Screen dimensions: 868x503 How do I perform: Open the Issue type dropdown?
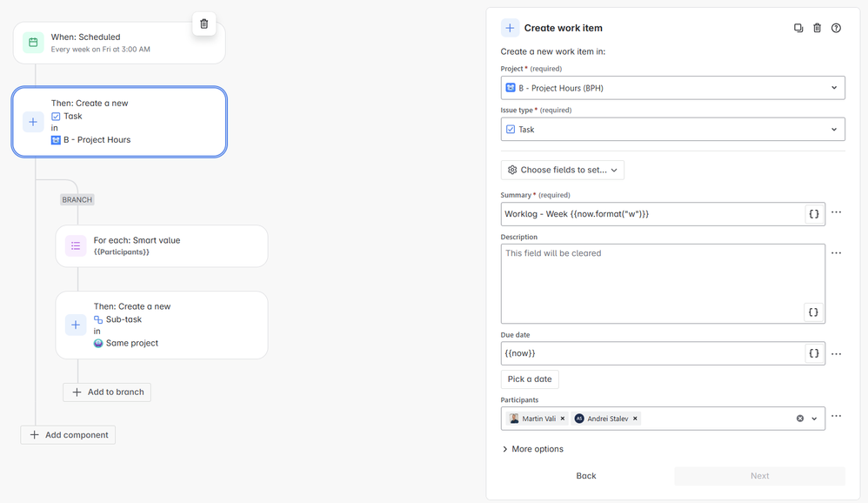coord(672,130)
